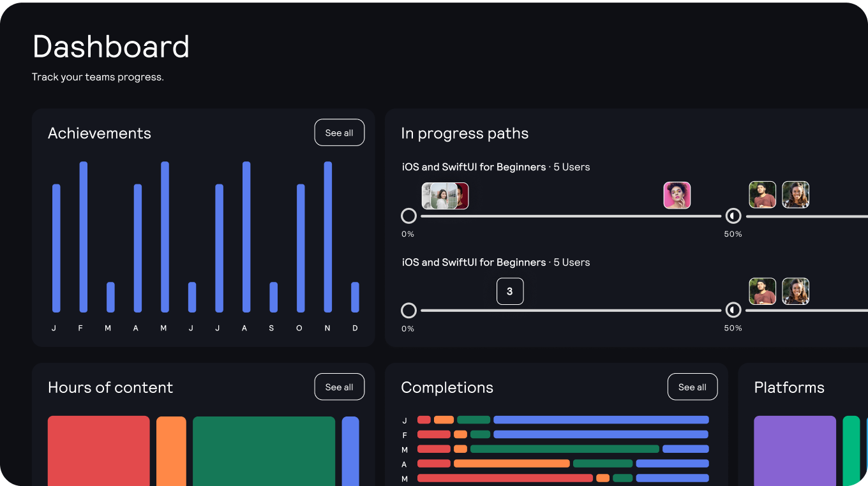The height and width of the screenshot is (486, 868).
Task: Click the 50% marker on second path
Action: click(734, 311)
